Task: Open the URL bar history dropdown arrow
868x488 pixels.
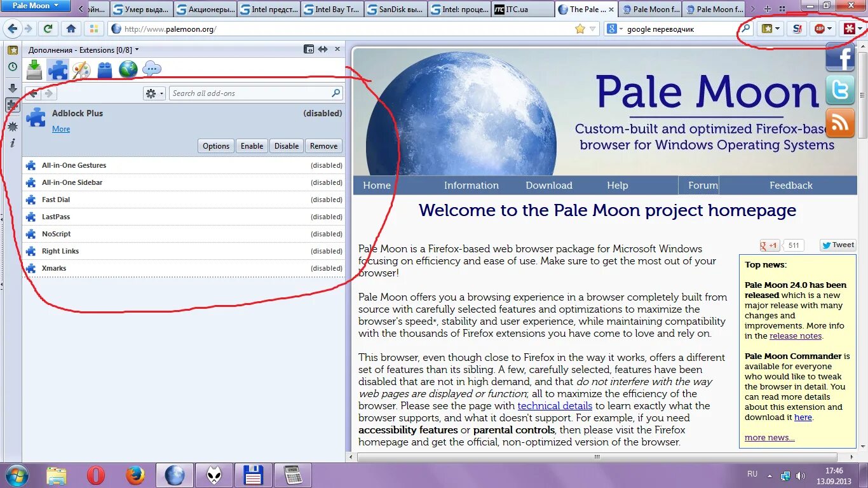Action: pyautogui.click(x=593, y=29)
